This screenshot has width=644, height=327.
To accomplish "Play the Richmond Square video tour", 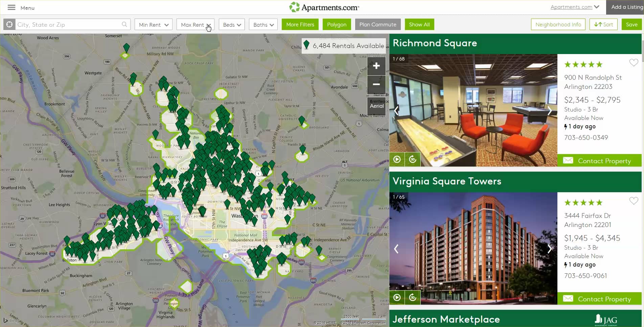I will pyautogui.click(x=397, y=159).
